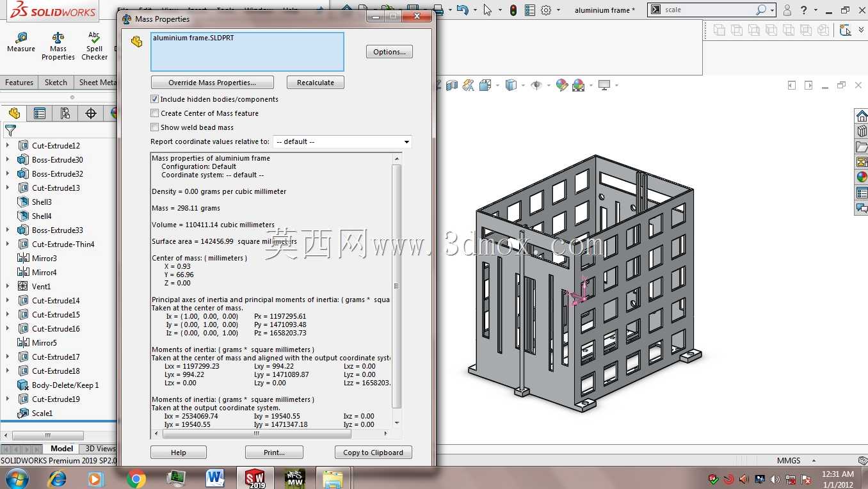Click the feature tree horizontal scrollbar
This screenshot has width=868, height=489.
[47, 436]
